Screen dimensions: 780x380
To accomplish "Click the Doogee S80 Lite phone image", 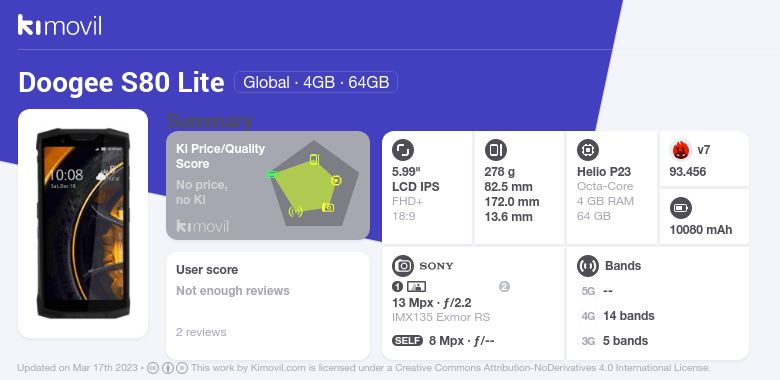I will [x=83, y=223].
